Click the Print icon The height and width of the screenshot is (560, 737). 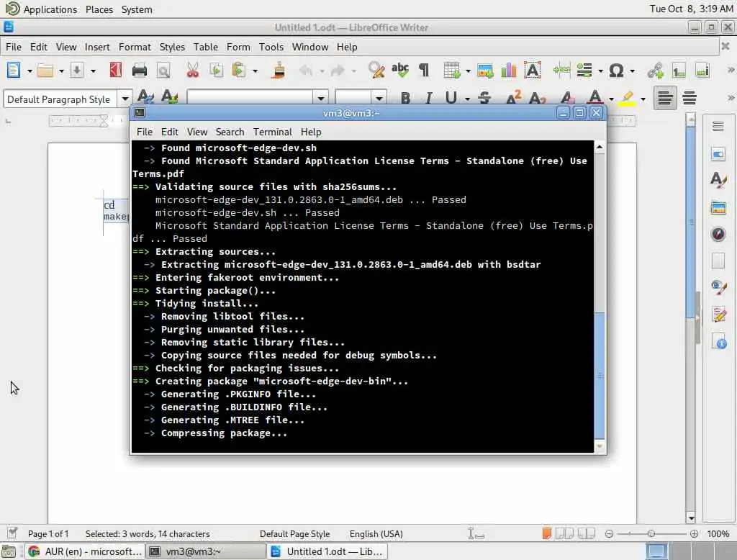click(140, 71)
